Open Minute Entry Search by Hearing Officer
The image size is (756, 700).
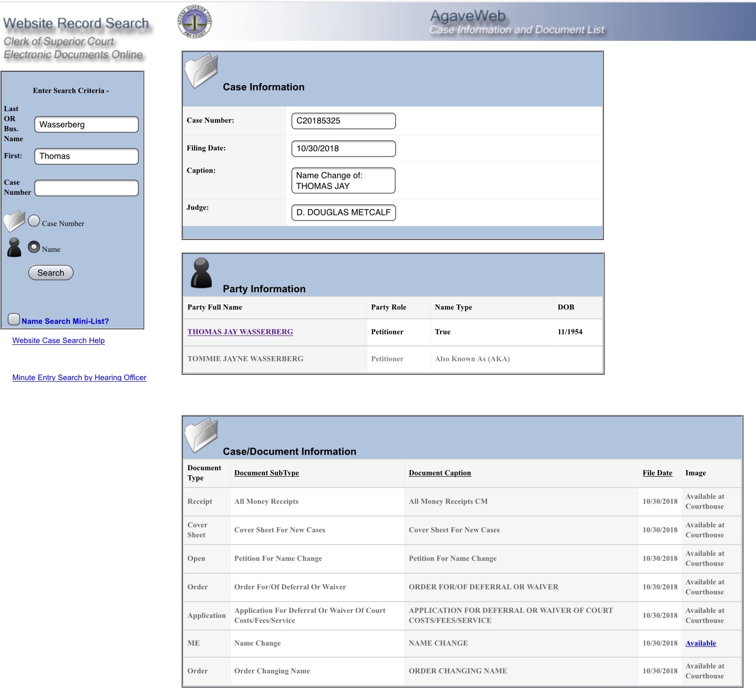point(79,377)
